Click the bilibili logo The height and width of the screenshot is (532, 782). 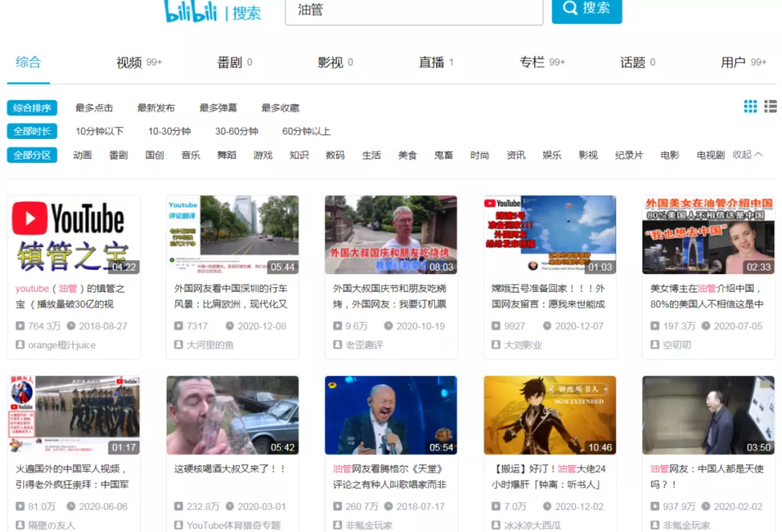coord(190,11)
